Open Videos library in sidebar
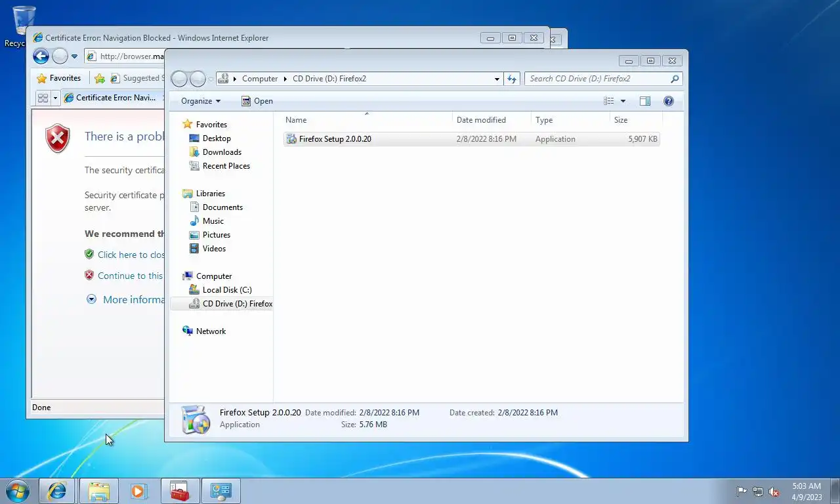Image resolution: width=840 pixels, height=504 pixels. pos(214,249)
